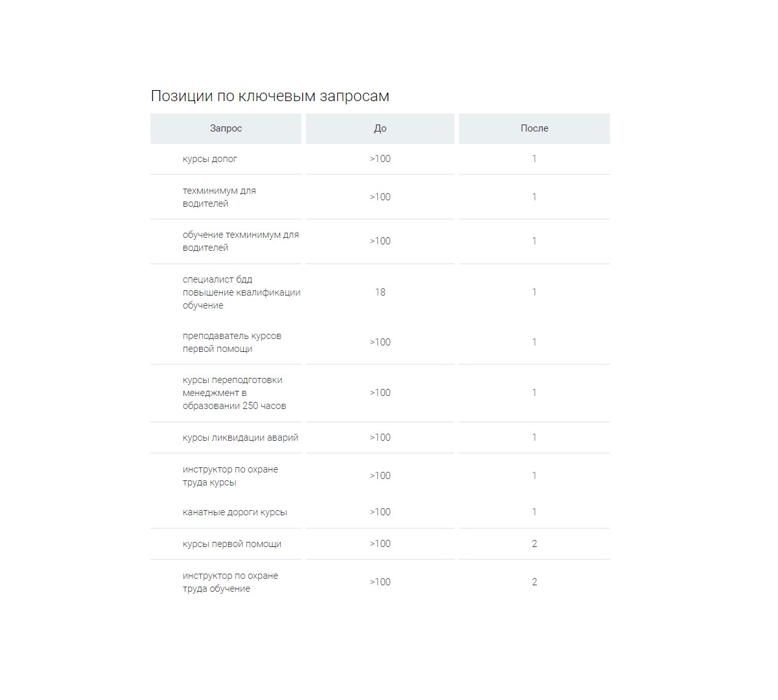Click 'После' value 1 for курсы ликвидации аварий
This screenshot has height=700, width=778.
[x=534, y=437]
